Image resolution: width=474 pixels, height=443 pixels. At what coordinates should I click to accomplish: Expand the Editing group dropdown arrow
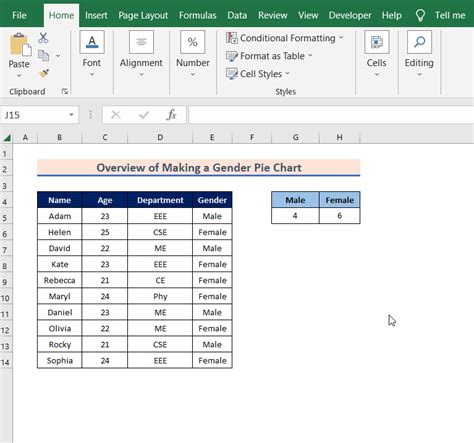point(419,75)
